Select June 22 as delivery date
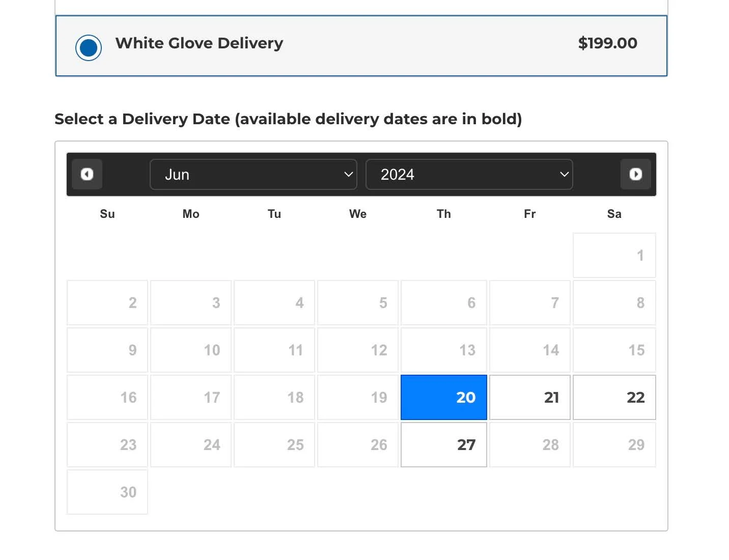 pyautogui.click(x=614, y=397)
